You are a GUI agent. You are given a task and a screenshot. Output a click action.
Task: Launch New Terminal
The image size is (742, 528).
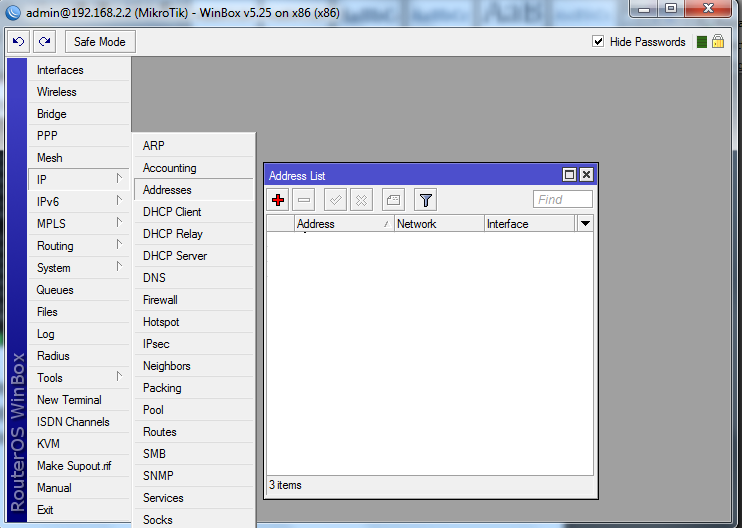[x=79, y=400]
